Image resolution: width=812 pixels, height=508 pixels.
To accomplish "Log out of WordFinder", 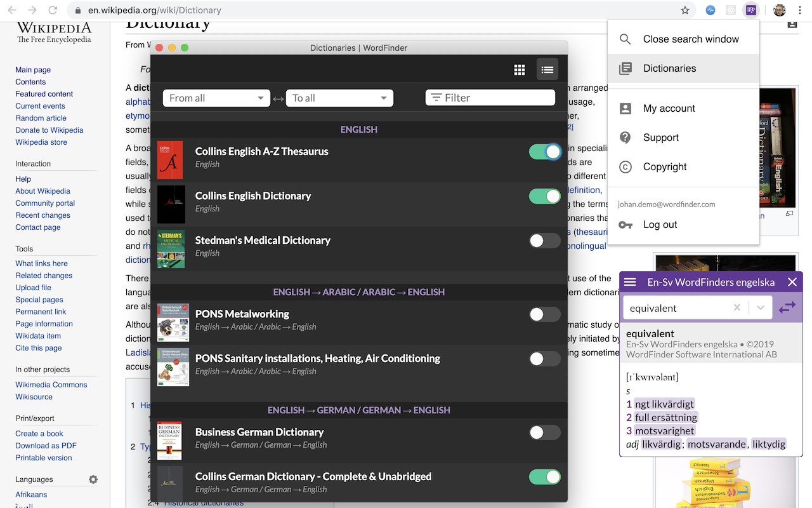I will coord(683,224).
